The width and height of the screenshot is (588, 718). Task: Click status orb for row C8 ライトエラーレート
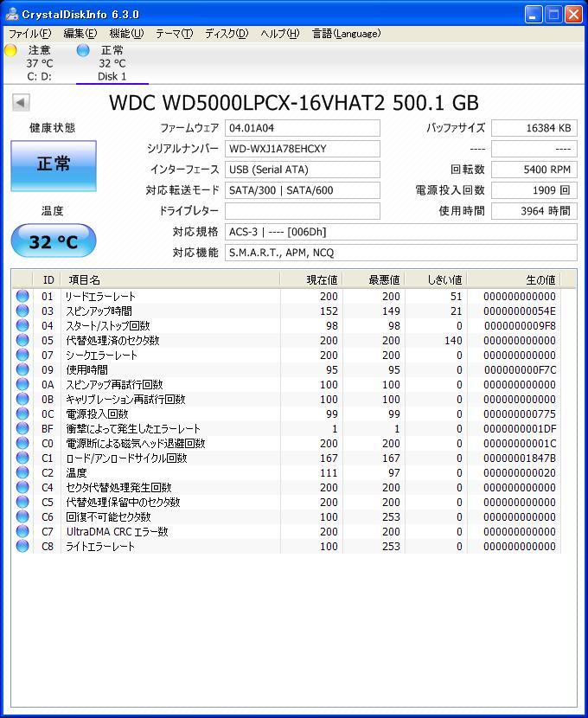point(22,546)
